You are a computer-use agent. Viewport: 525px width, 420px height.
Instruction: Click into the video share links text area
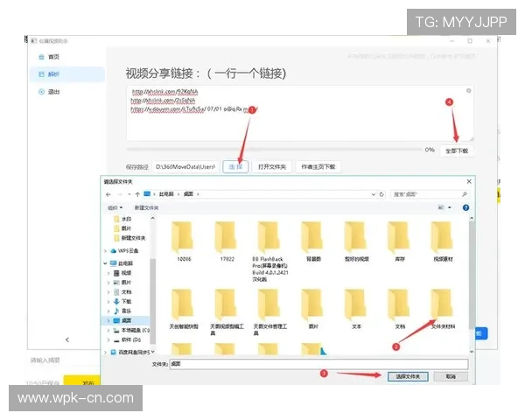(299, 113)
